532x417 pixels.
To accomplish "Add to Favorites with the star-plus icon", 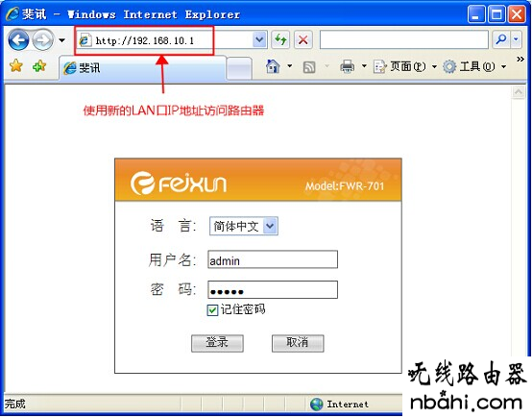I will (x=39, y=65).
